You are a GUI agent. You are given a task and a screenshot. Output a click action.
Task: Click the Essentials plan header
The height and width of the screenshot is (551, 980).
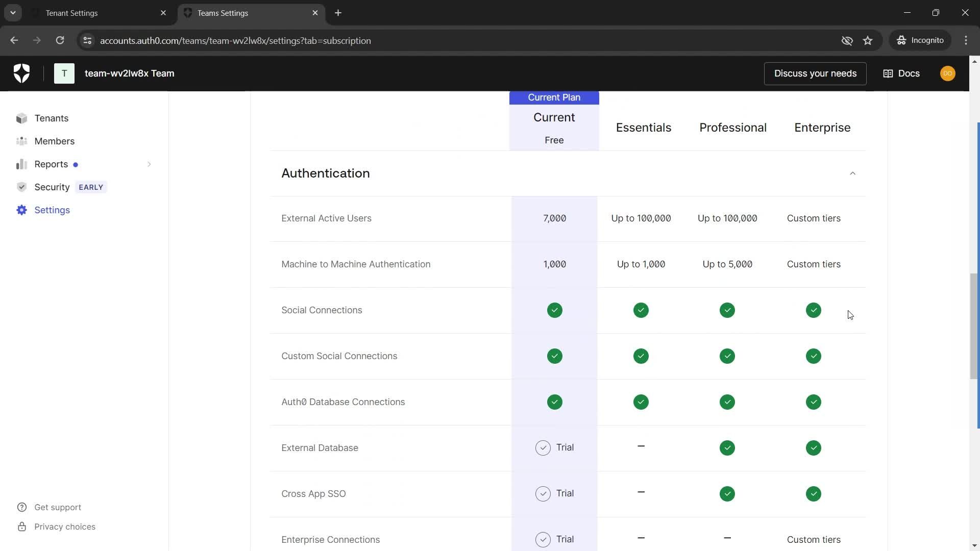coord(644,128)
